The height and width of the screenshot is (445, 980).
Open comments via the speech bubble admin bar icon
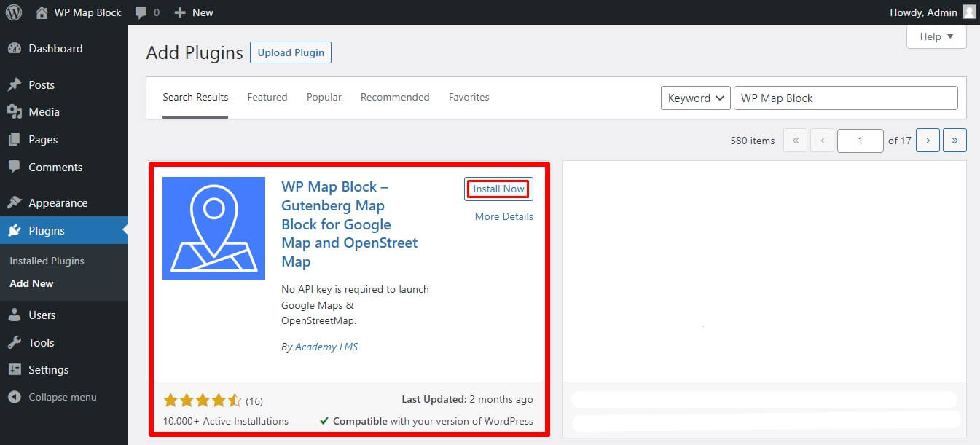pos(141,12)
